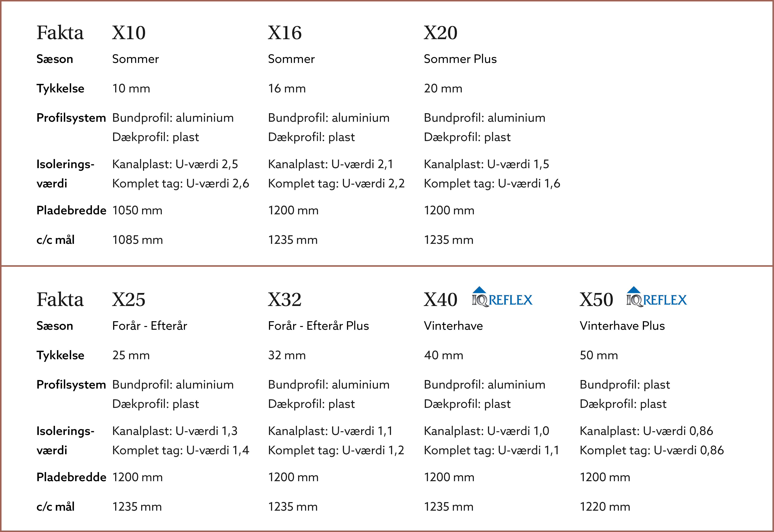Screen dimensions: 774x532
Task: Select the X32 model heading
Action: coord(285,299)
